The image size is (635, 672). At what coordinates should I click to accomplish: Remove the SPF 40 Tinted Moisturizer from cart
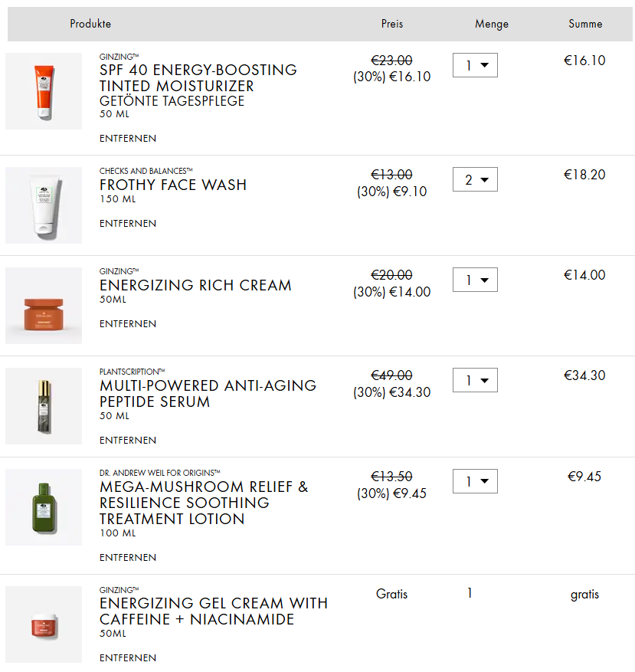tap(128, 139)
